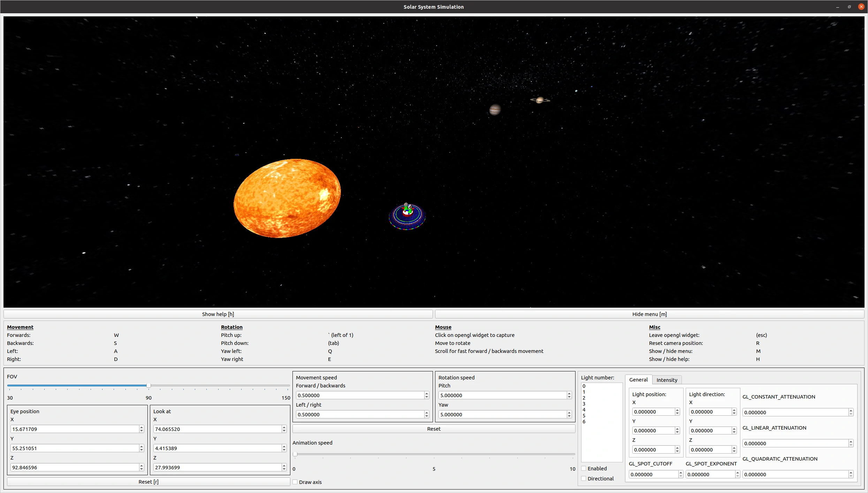Viewport: 868px width, 493px height.
Task: Step the GL_CONSTANT_ATTENUATION spinner arrows
Action: pos(851,412)
